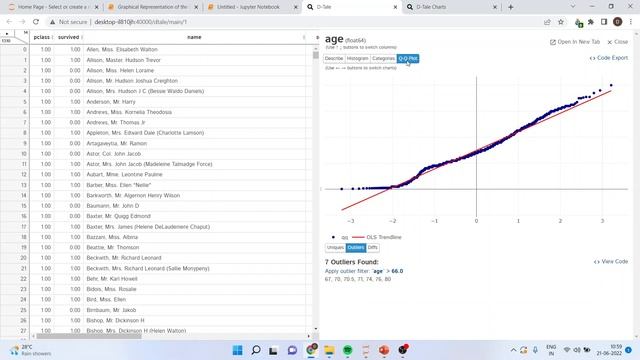Open the Chrome three-dot menu
This screenshot has height=360, width=640.
(631, 22)
